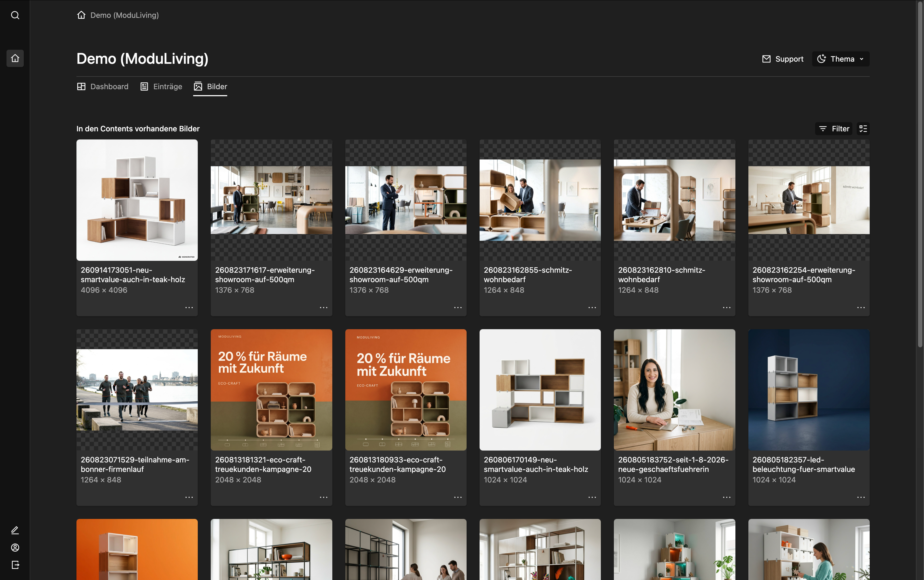Viewport: 924px width, 580px height.
Task: Open options for 260813180933-eco-craft image
Action: coord(458,497)
